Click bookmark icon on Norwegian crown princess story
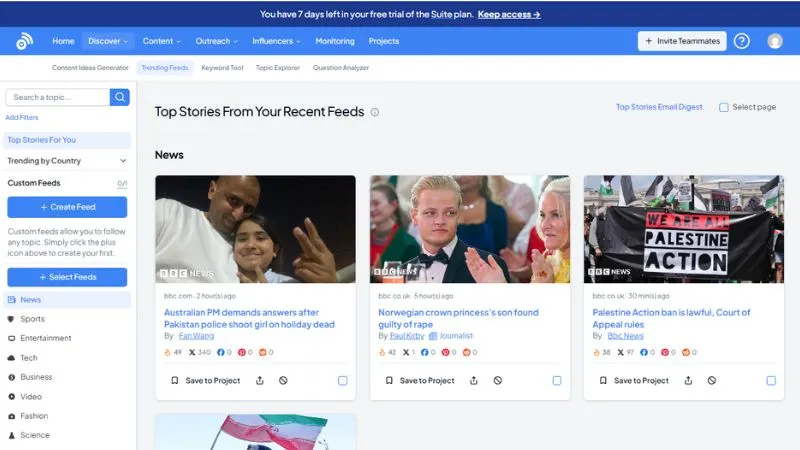Screen dimensions: 800x450 tap(389, 381)
